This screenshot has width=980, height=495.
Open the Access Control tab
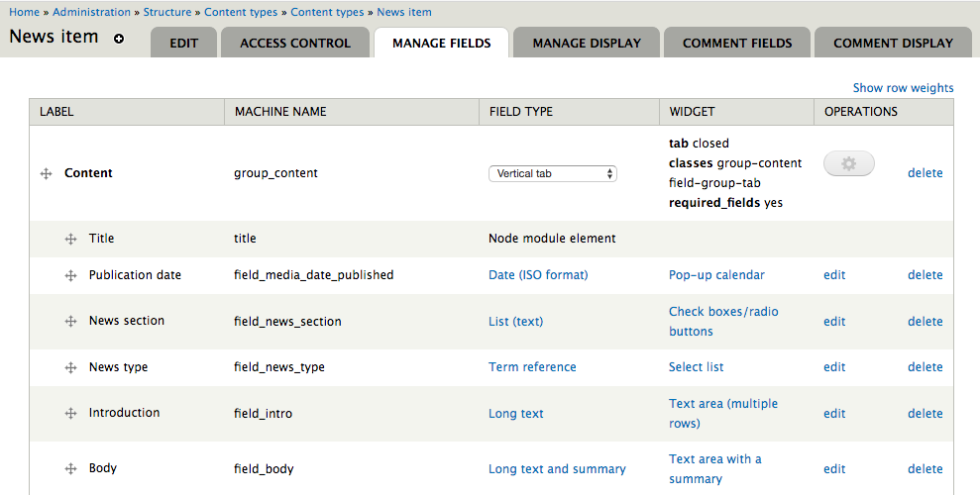295,43
